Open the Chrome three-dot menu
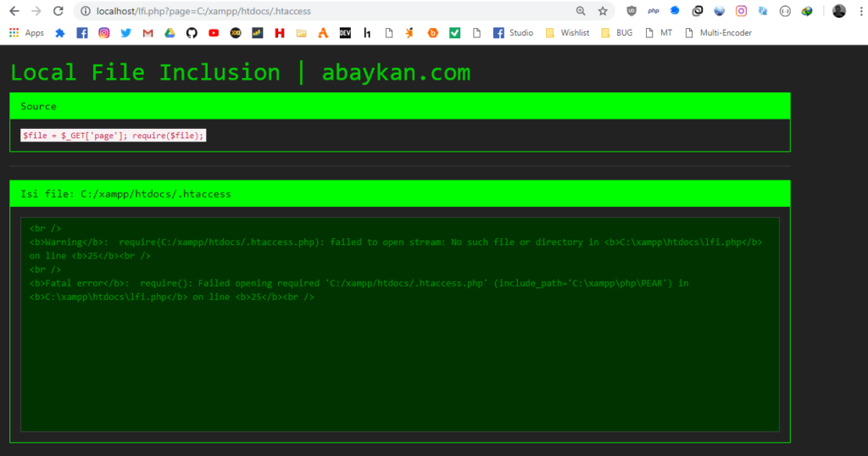 coord(861,10)
